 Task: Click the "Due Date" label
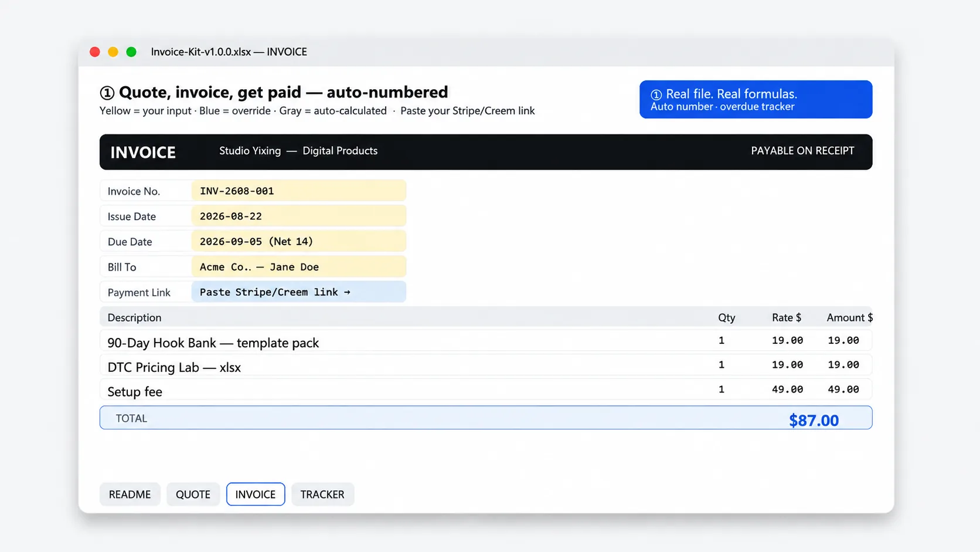130,242
